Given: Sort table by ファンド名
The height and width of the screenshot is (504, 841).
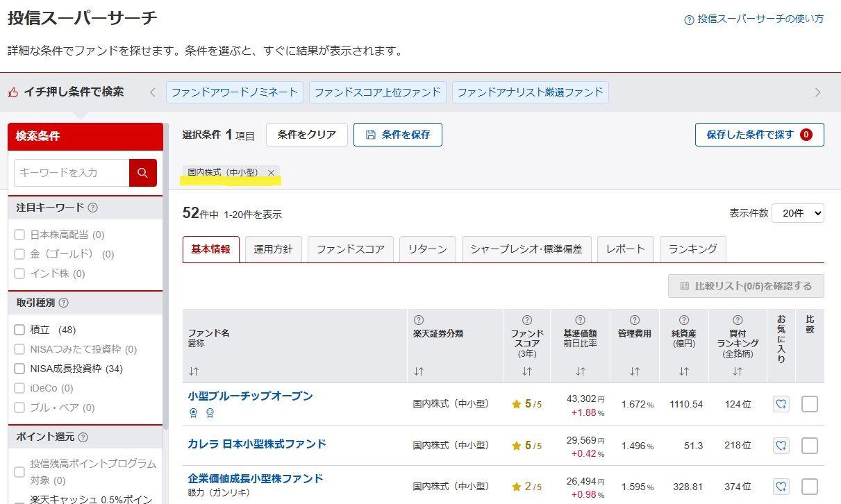Looking at the screenshot, I should click(193, 371).
